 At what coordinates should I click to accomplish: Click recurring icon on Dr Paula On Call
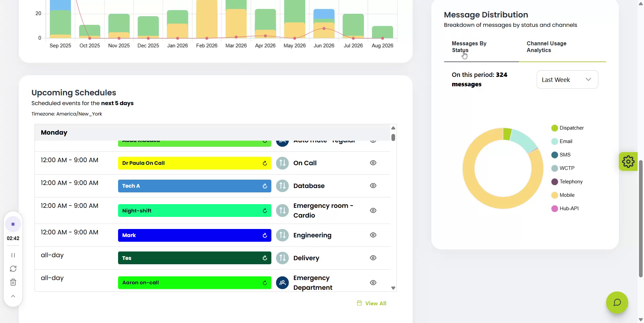click(x=265, y=163)
